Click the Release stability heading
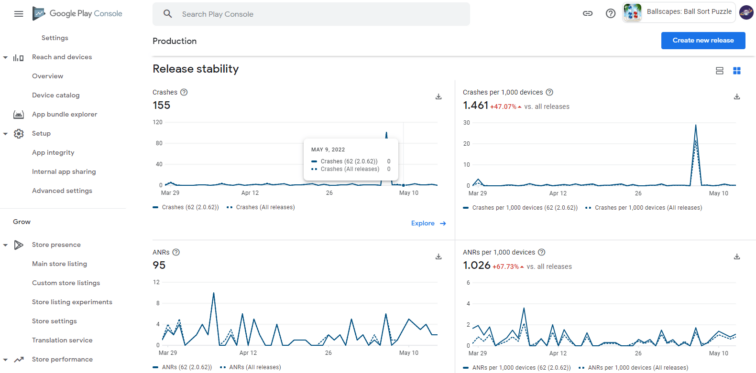Image resolution: width=756 pixels, height=373 pixels. [x=195, y=69]
